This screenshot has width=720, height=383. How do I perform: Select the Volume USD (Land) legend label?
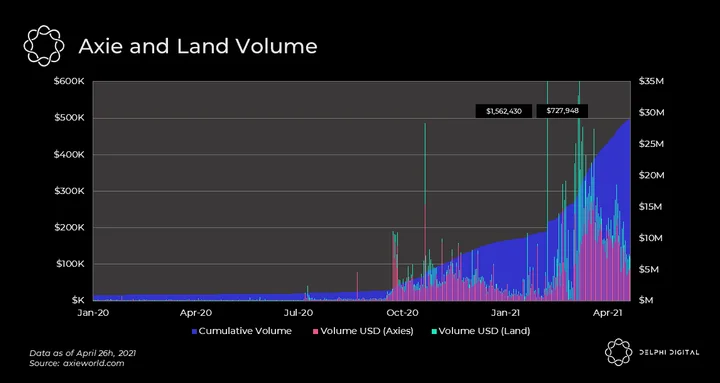(x=484, y=331)
